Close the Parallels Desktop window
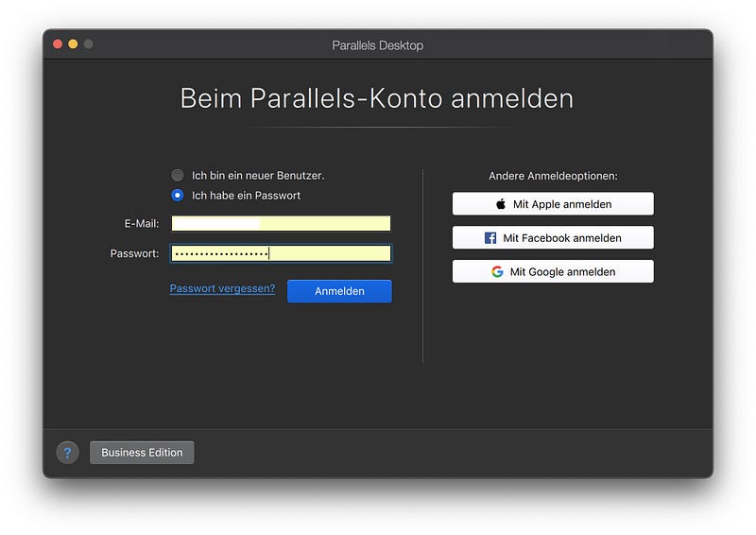The width and height of the screenshot is (756, 535). pyautogui.click(x=58, y=44)
